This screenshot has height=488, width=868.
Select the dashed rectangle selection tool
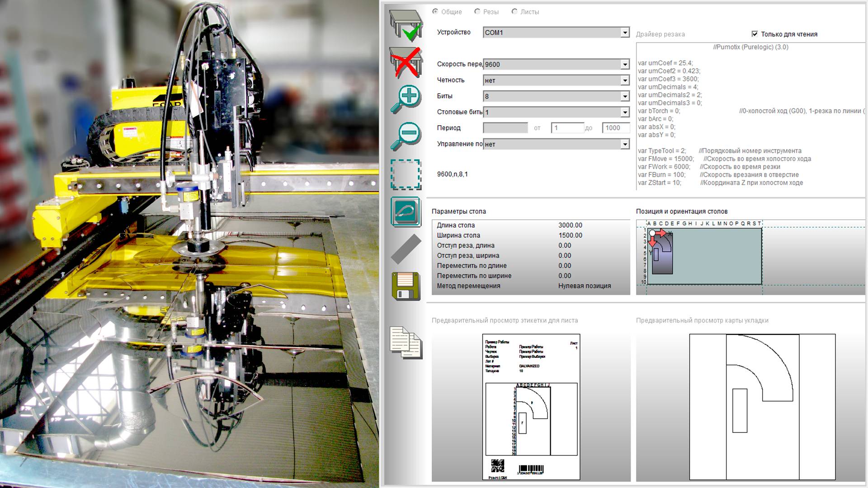[406, 174]
